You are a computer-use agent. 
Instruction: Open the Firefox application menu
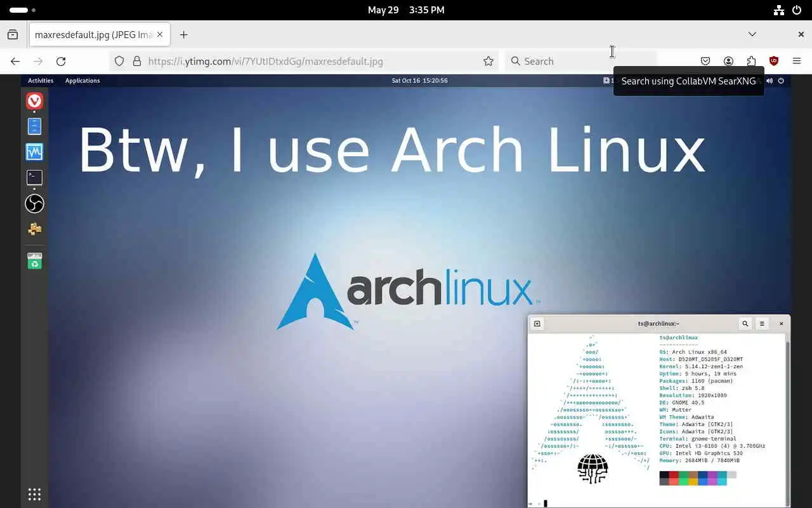[797, 61]
